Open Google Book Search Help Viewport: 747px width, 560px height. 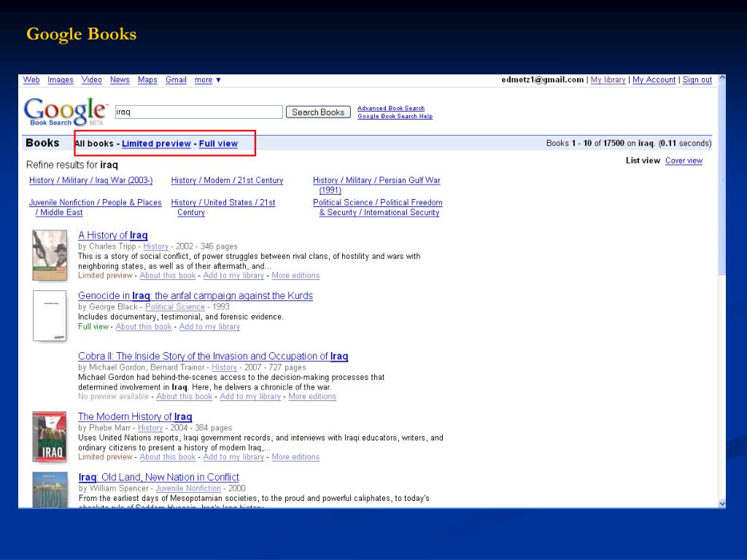[395, 116]
